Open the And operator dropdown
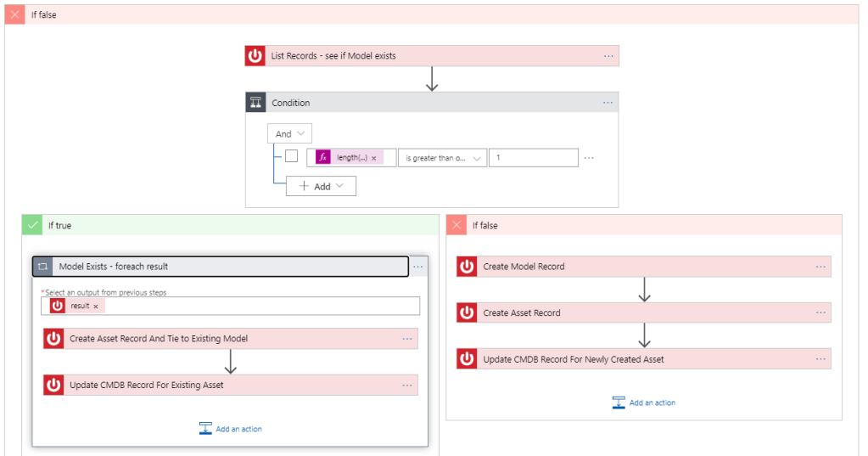Viewport: 868px width, 456px height. pos(289,133)
